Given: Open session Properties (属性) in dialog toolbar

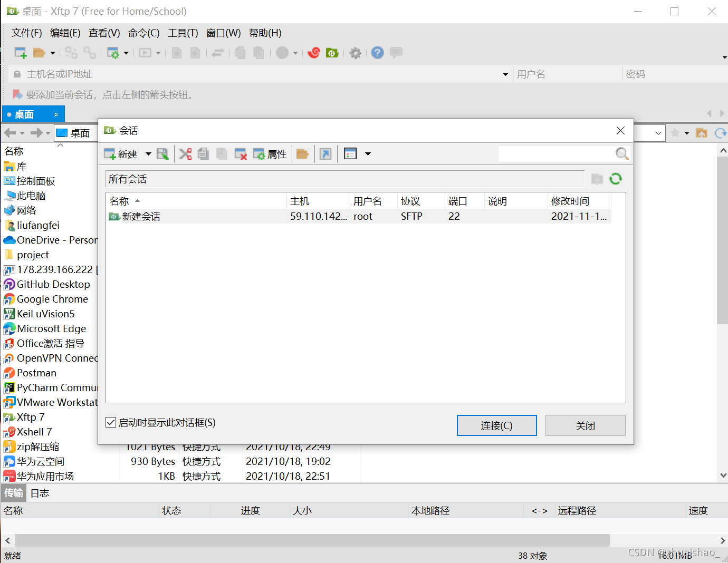Looking at the screenshot, I should [270, 154].
